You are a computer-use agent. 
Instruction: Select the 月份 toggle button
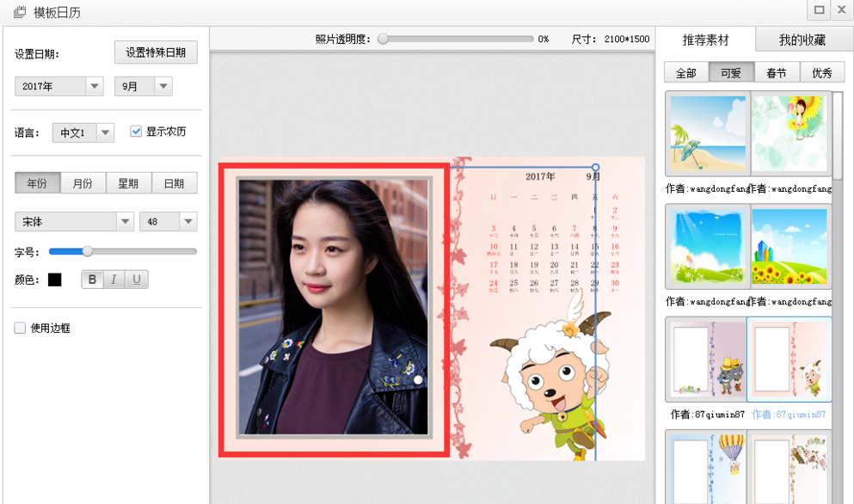click(x=83, y=183)
